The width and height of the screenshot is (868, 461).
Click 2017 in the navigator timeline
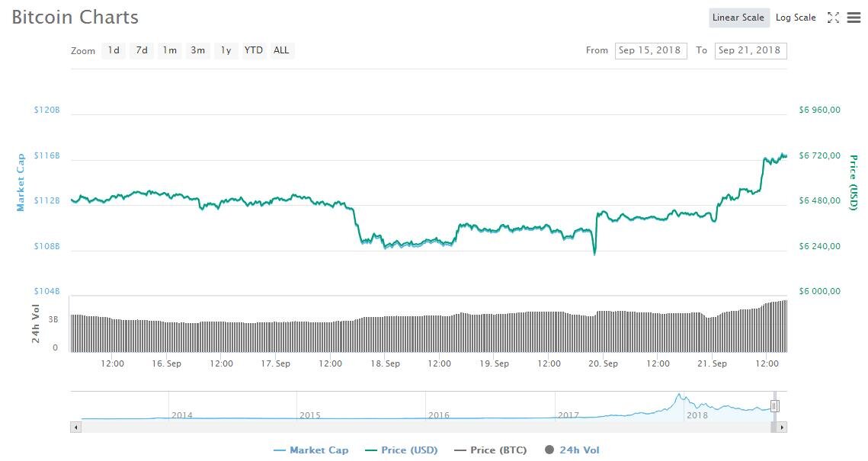pos(568,415)
